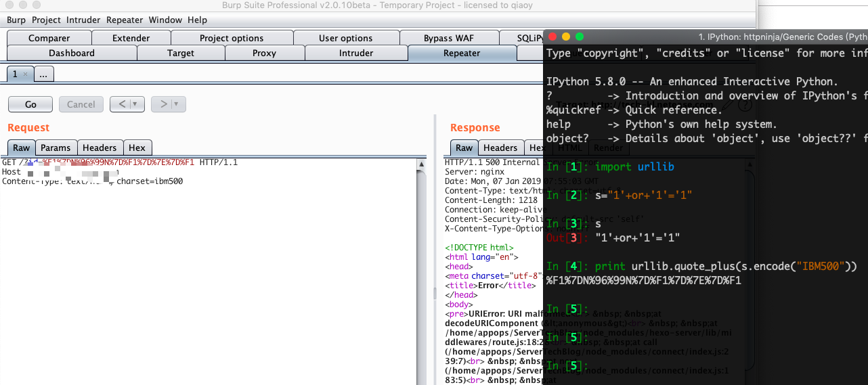The height and width of the screenshot is (385, 868).
Task: Open the request Headers tab
Action: coord(100,148)
